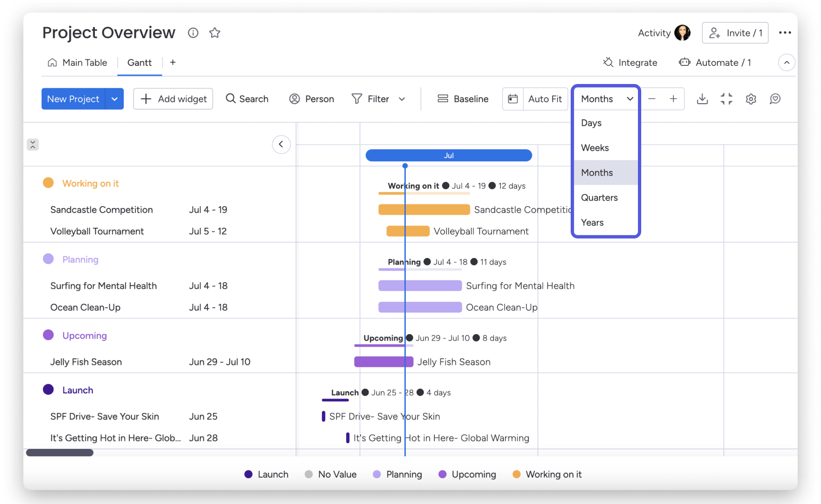Click the info icon next to Project Overview
This screenshot has height=504, width=821.
tap(193, 33)
